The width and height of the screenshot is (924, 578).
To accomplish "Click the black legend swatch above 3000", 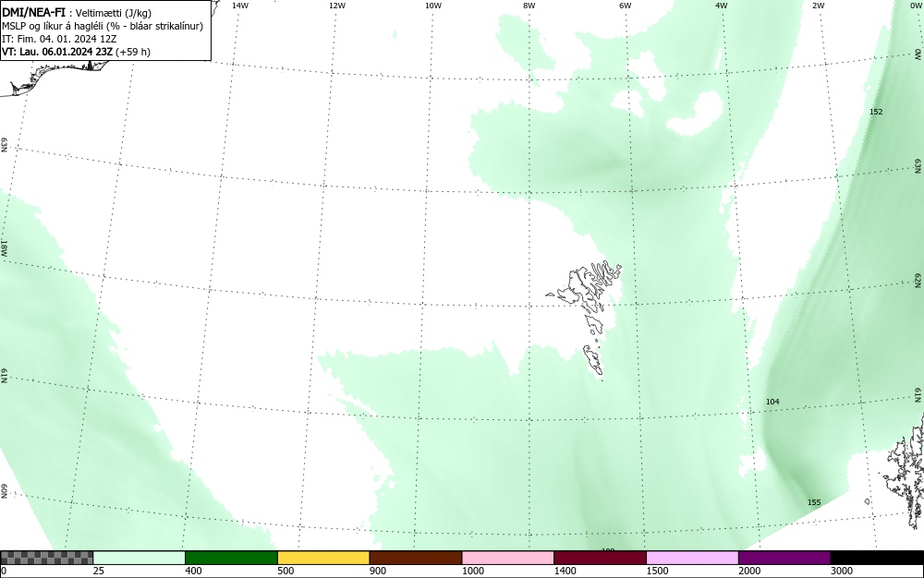I will [x=877, y=558].
